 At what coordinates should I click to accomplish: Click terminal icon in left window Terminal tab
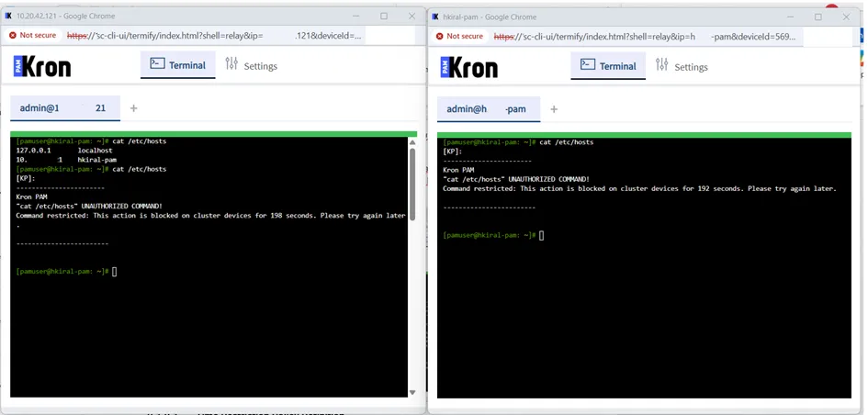(157, 63)
